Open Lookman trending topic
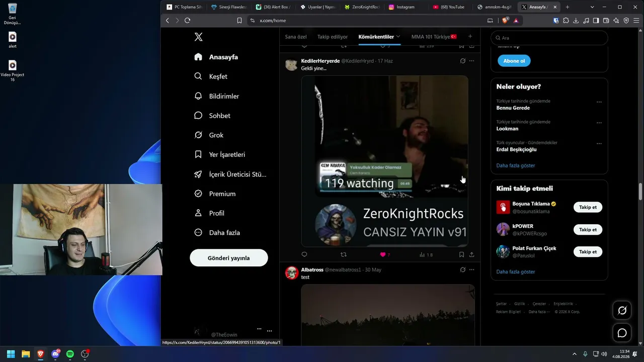The image size is (644, 362). tap(507, 129)
